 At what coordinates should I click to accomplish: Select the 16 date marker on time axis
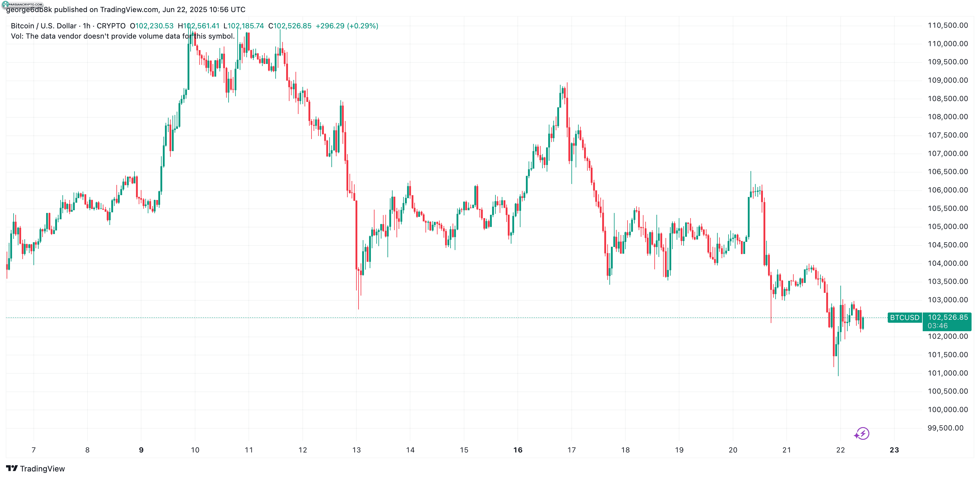click(x=518, y=450)
